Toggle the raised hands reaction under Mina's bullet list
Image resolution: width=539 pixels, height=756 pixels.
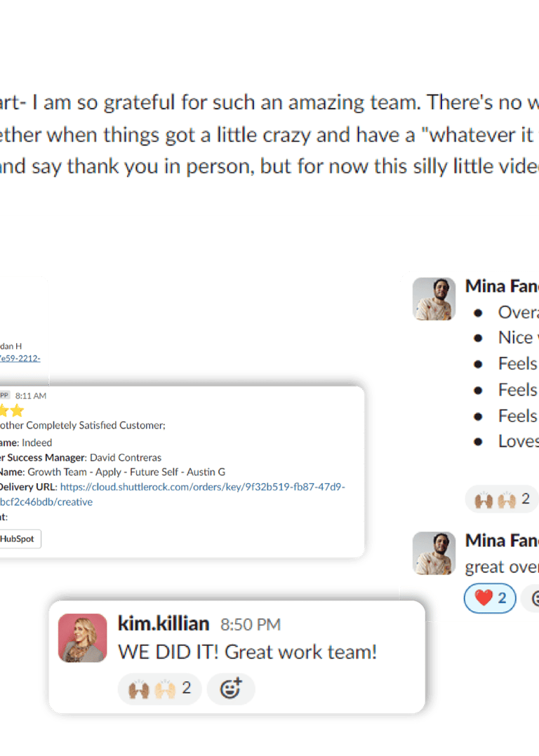tap(502, 499)
